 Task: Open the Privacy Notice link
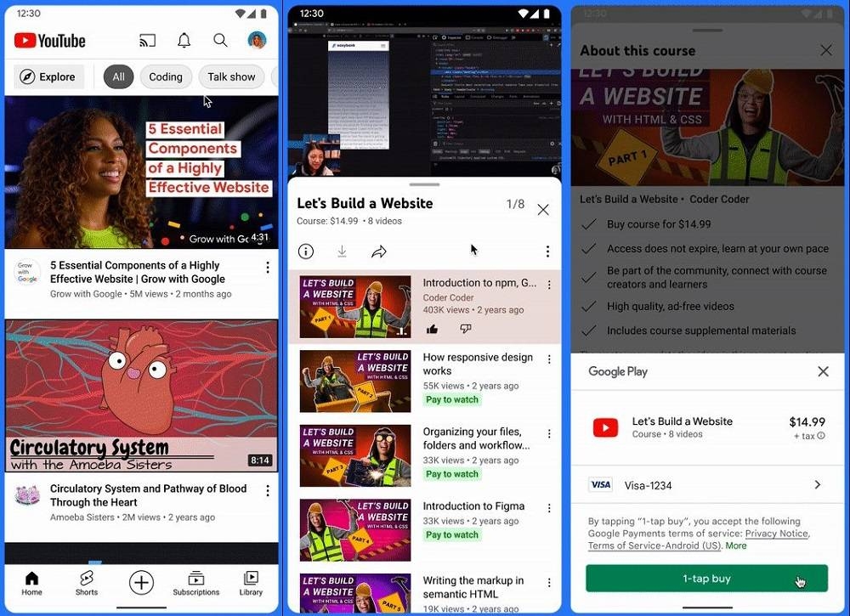coord(777,534)
